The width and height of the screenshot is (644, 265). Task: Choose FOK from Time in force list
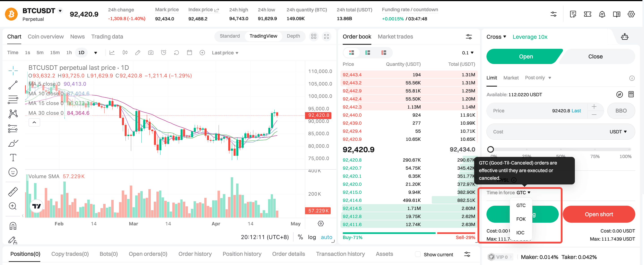coord(521,219)
